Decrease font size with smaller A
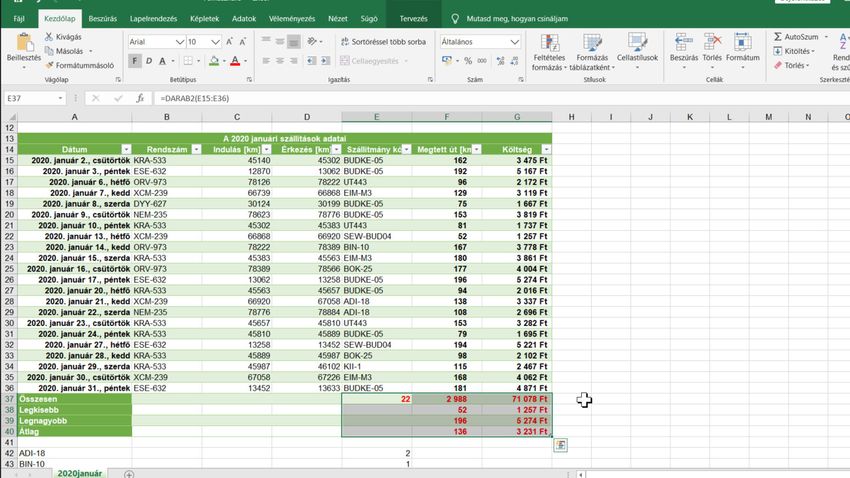This screenshot has width=850, height=478. (242, 42)
